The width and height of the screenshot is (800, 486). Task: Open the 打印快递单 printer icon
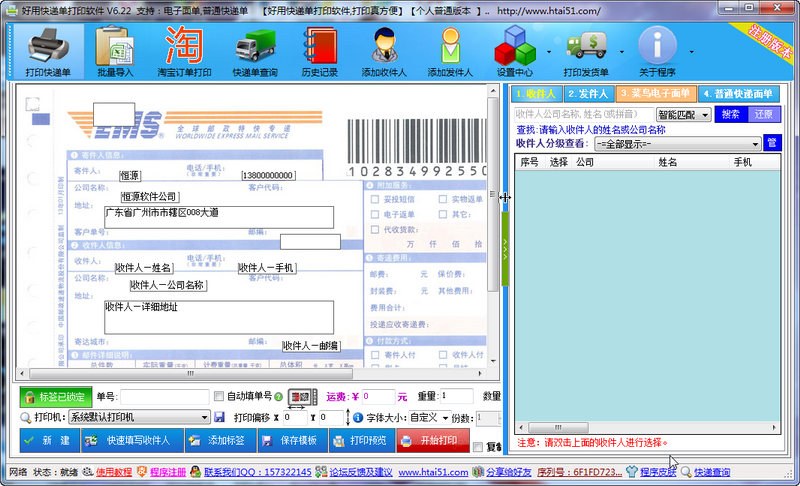[x=48, y=52]
